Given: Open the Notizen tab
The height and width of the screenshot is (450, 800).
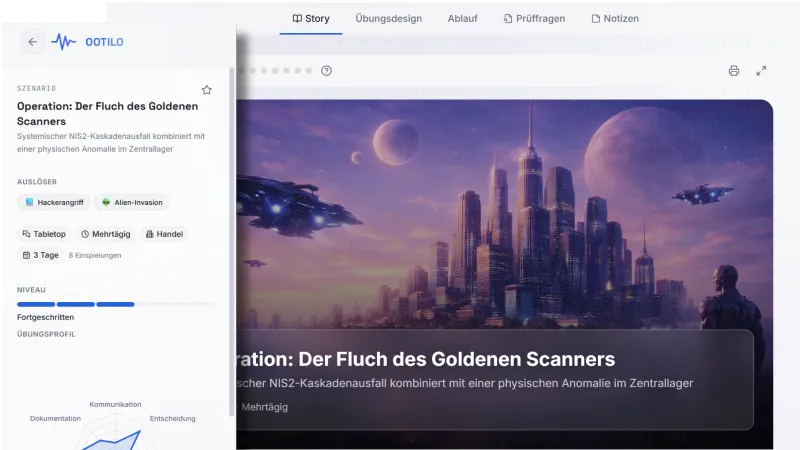Looking at the screenshot, I should (x=615, y=19).
